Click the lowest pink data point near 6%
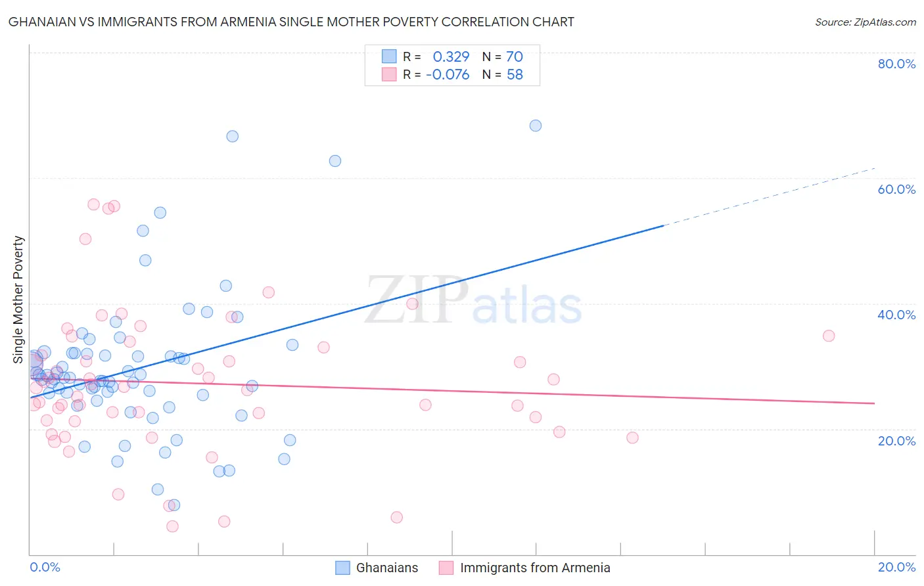Image resolution: width=924 pixels, height=586 pixels. pyautogui.click(x=172, y=526)
